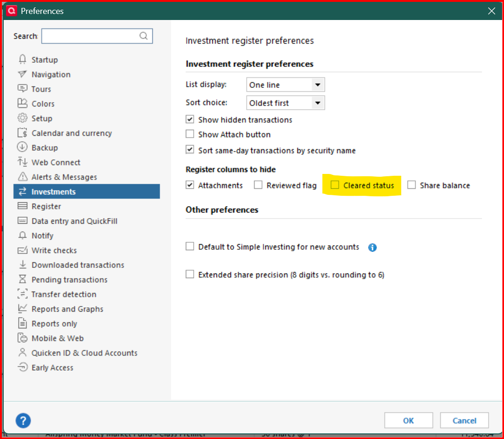Click the Quicken ID person icon
504x439 pixels.
coord(22,353)
